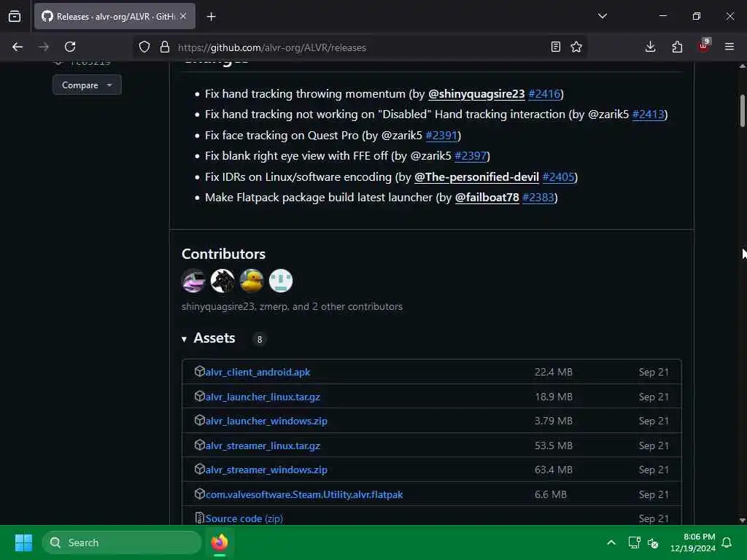
Task: Open the Downloads panel icon
Action: 650,47
